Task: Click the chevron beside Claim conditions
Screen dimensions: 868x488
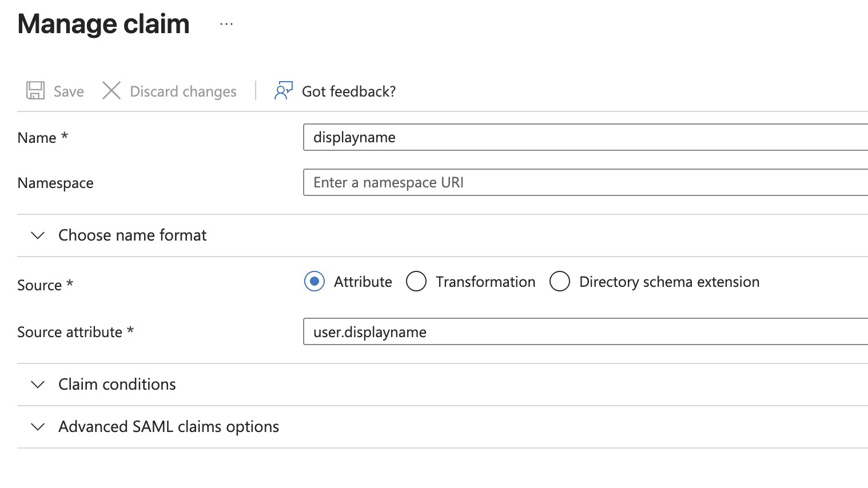Action: coord(38,385)
